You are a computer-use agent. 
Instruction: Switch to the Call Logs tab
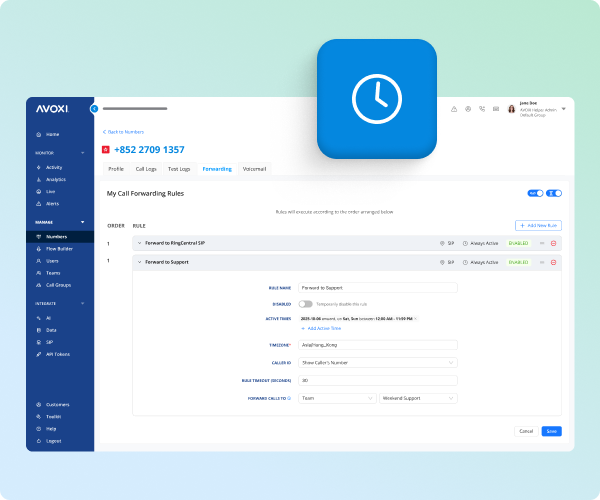click(x=146, y=169)
